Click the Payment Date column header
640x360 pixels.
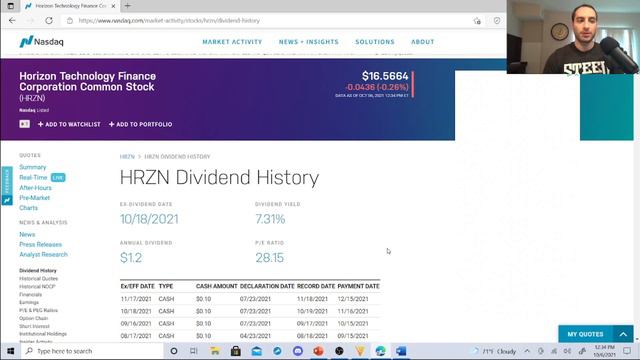point(358,286)
